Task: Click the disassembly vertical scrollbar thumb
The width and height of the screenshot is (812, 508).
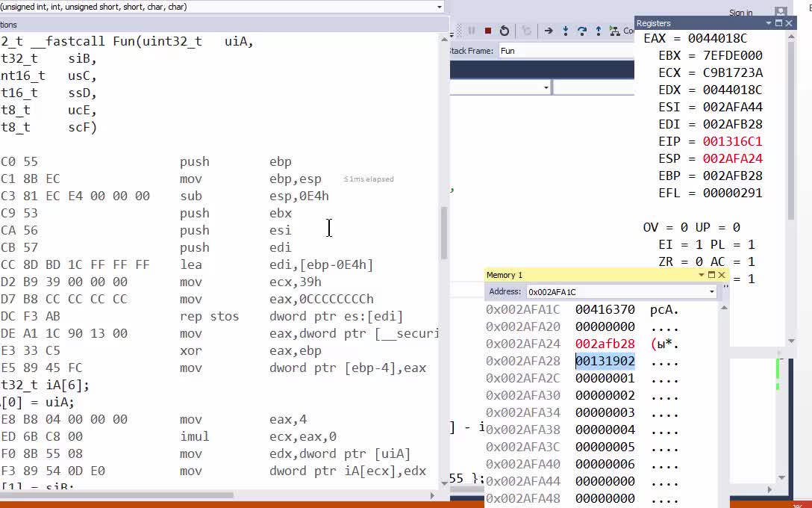Action: pos(444,233)
